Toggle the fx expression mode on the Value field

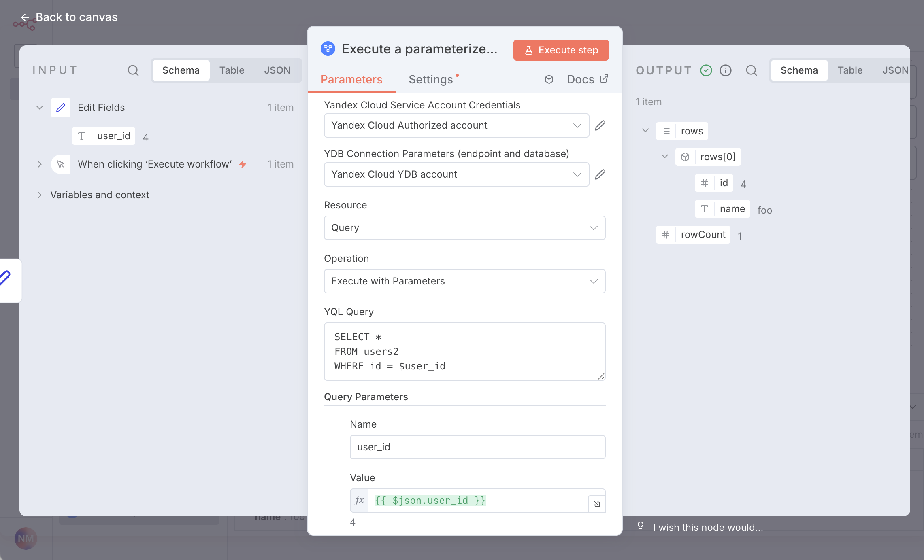[359, 500]
